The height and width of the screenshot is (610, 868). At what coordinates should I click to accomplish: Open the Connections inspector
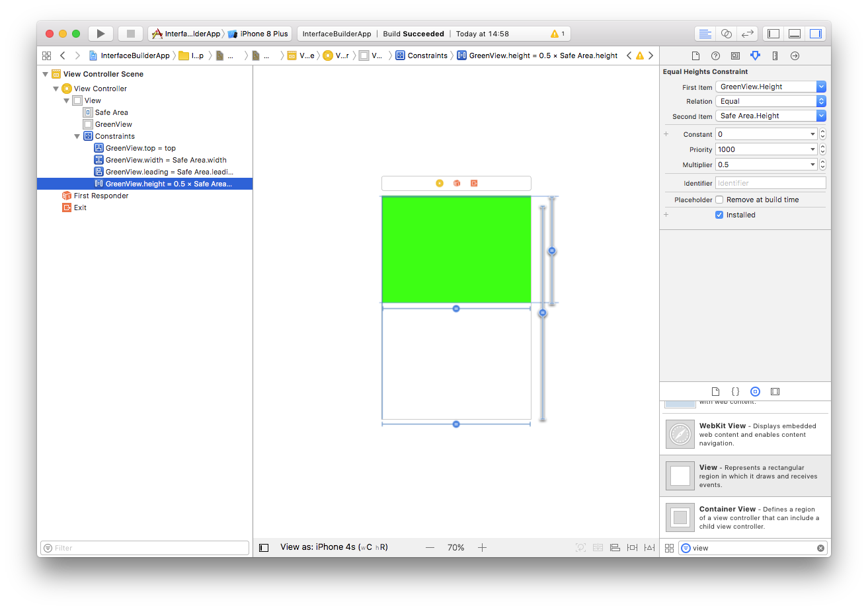tap(795, 56)
